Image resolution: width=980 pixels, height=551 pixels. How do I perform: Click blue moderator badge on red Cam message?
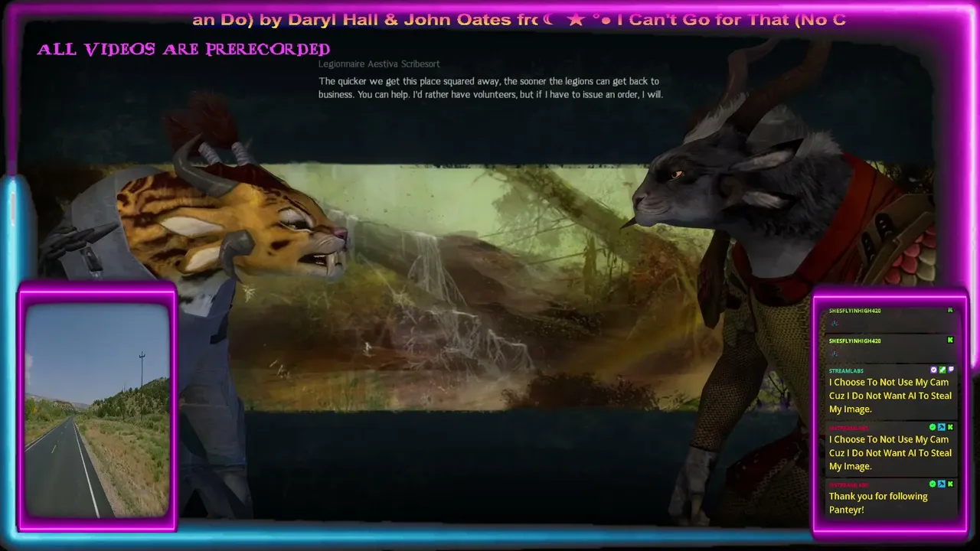pyautogui.click(x=942, y=427)
